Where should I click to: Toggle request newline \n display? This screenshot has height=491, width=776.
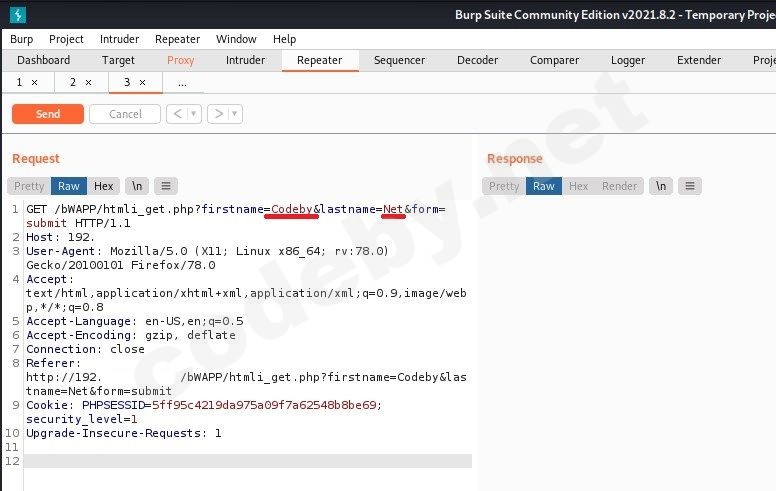137,186
